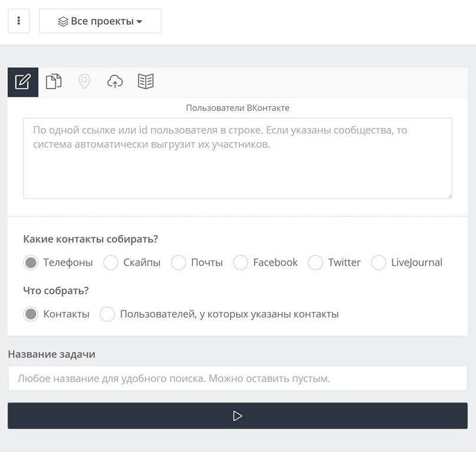Switch to the copy documents tab
Image resolution: width=476 pixels, height=452 pixels.
click(x=54, y=81)
